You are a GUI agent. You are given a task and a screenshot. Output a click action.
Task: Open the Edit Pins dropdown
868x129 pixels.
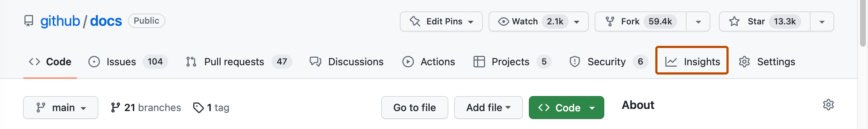point(441,21)
